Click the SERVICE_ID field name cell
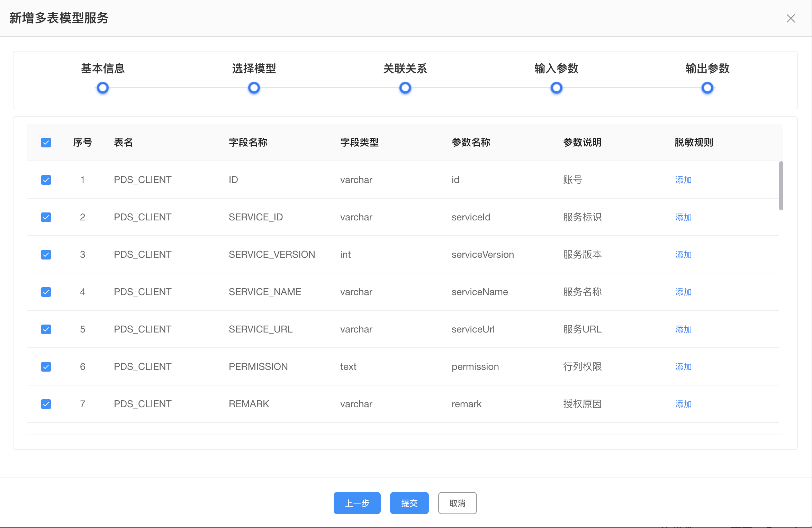812x528 pixels. click(256, 217)
